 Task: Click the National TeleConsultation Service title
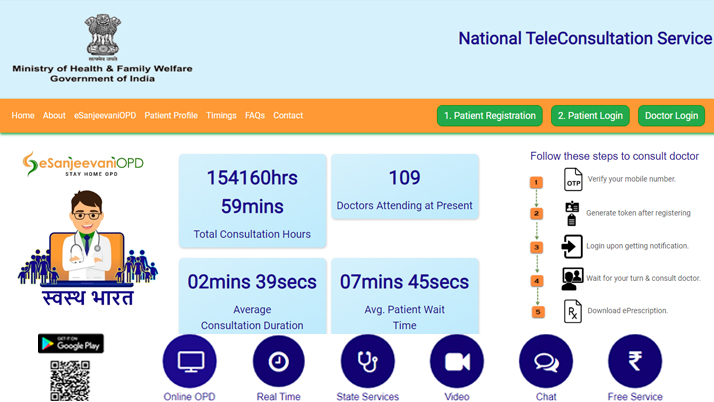click(x=585, y=39)
